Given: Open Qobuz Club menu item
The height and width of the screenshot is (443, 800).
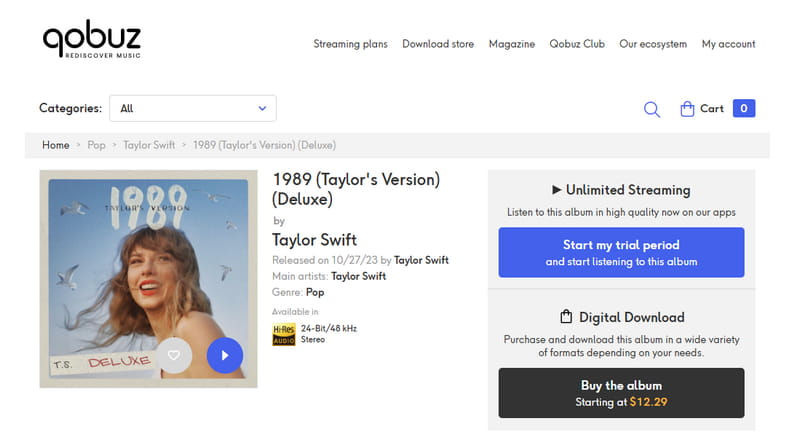Looking at the screenshot, I should [577, 44].
